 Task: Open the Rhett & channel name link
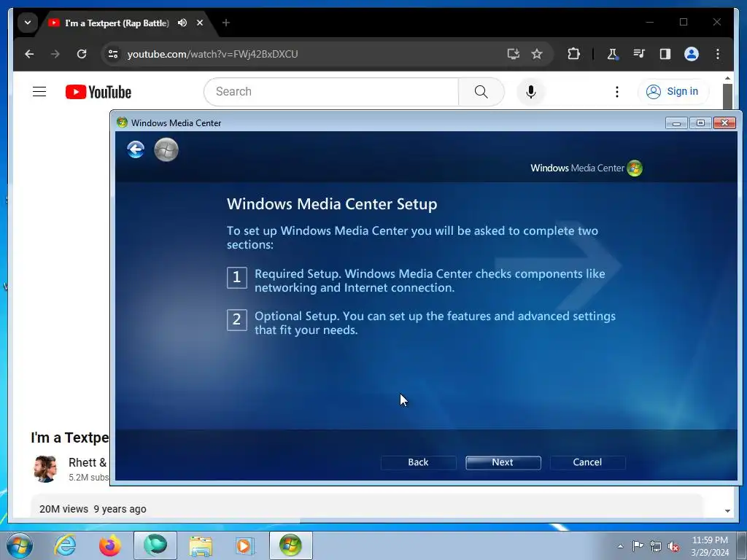(88, 462)
